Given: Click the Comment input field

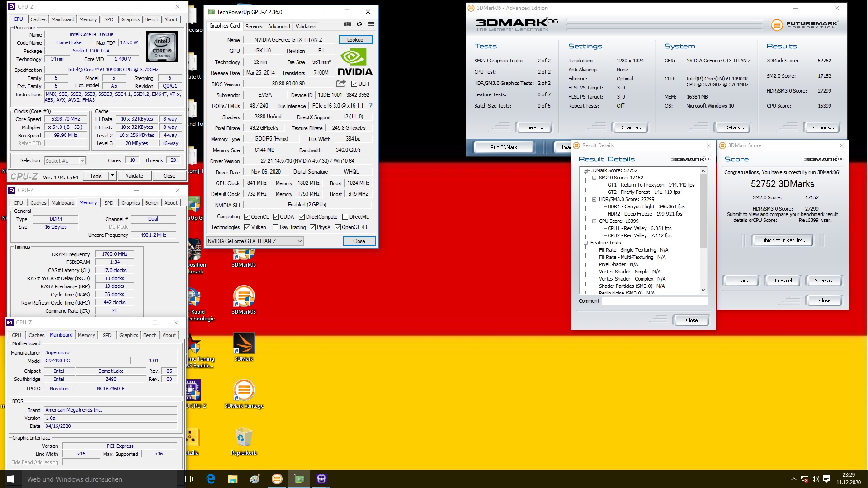Looking at the screenshot, I should pyautogui.click(x=655, y=301).
